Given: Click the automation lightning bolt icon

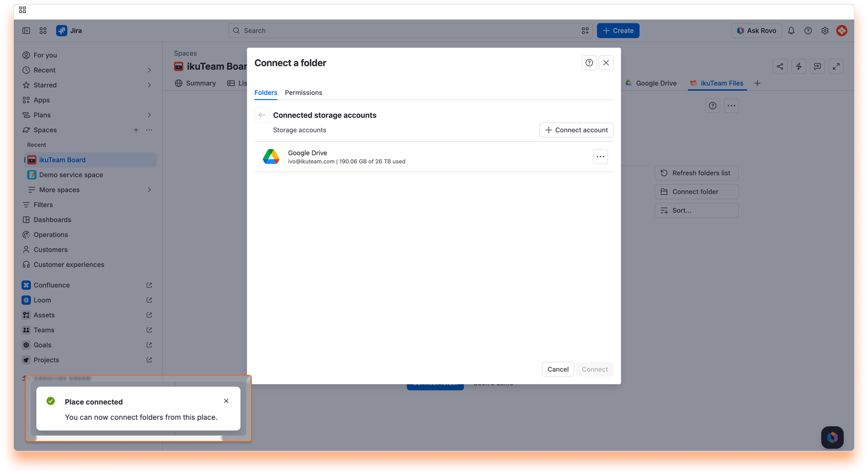Looking at the screenshot, I should (799, 66).
